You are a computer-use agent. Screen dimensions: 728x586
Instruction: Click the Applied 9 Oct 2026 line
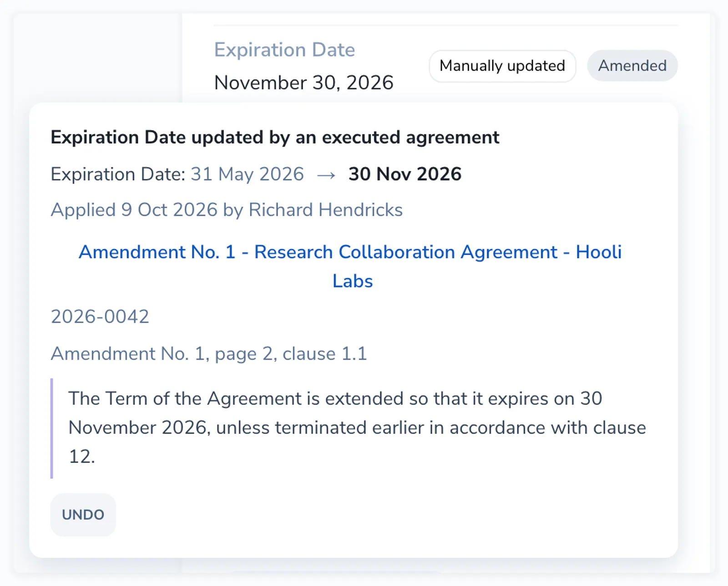coord(227,210)
